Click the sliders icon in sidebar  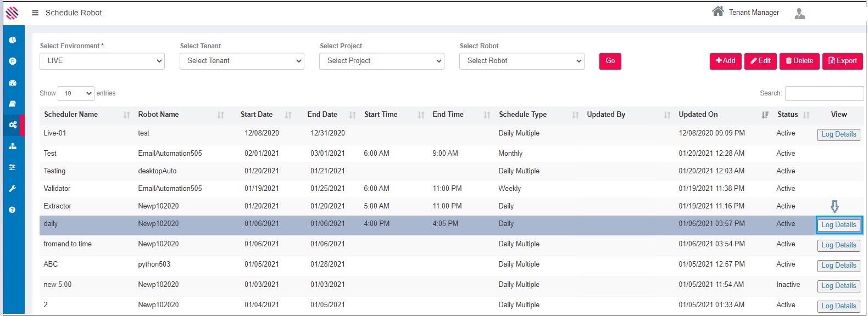coord(13,167)
